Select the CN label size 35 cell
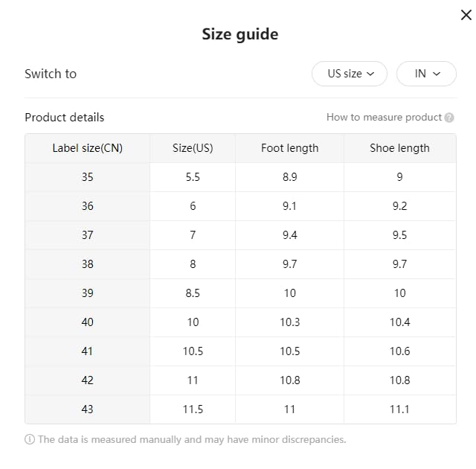Viewport: 476px width, 469px height. tap(88, 177)
